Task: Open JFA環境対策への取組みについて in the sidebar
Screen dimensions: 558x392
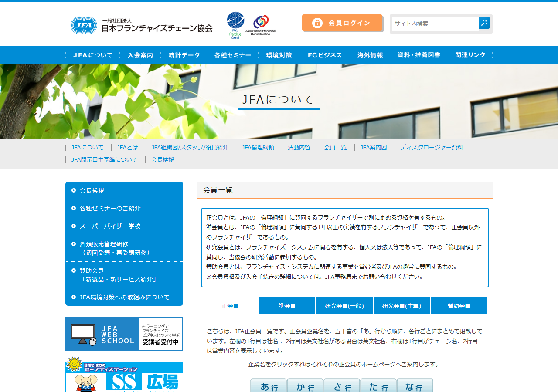Action: pyautogui.click(x=124, y=297)
